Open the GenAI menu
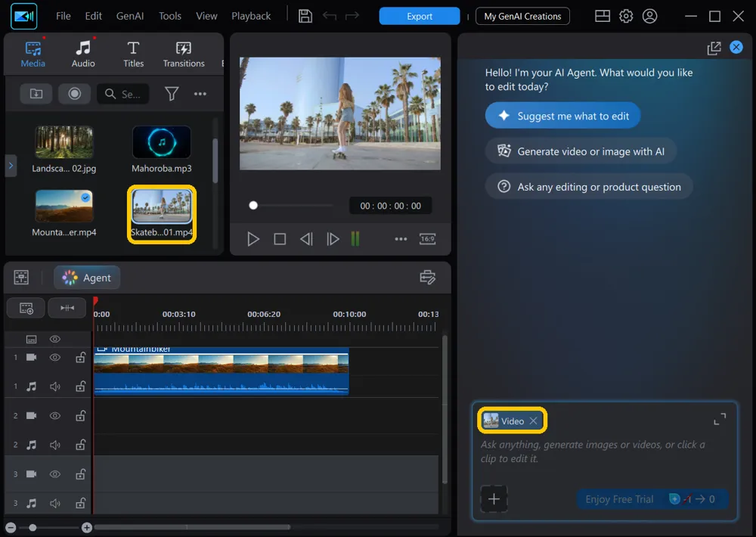Screen dimensions: 756x537 tap(130, 16)
